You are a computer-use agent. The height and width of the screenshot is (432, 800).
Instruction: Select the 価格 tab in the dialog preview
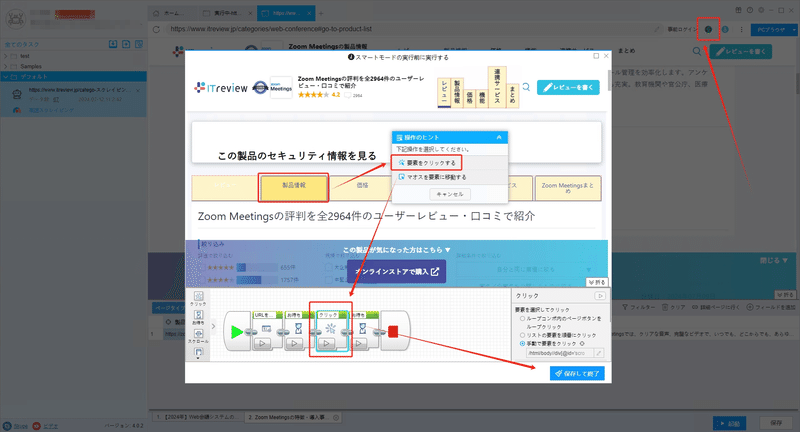point(362,187)
